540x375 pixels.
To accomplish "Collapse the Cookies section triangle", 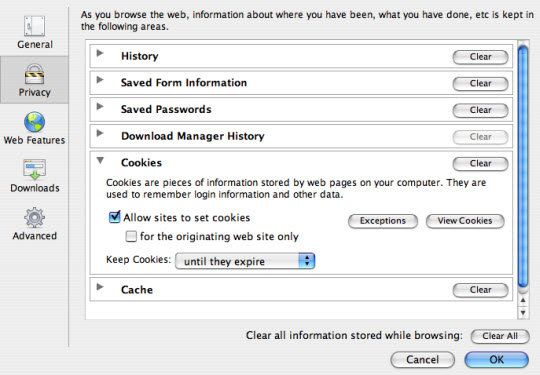I will pos(100,160).
